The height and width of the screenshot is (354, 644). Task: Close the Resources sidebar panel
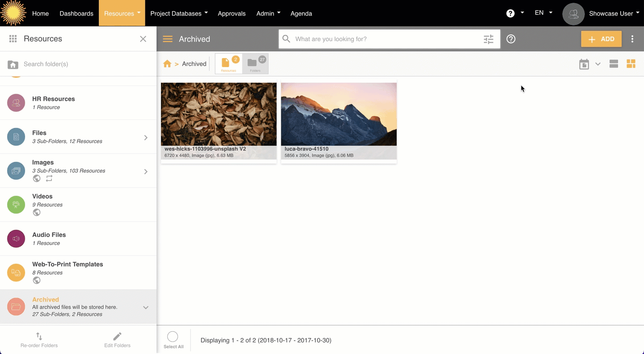pyautogui.click(x=143, y=39)
